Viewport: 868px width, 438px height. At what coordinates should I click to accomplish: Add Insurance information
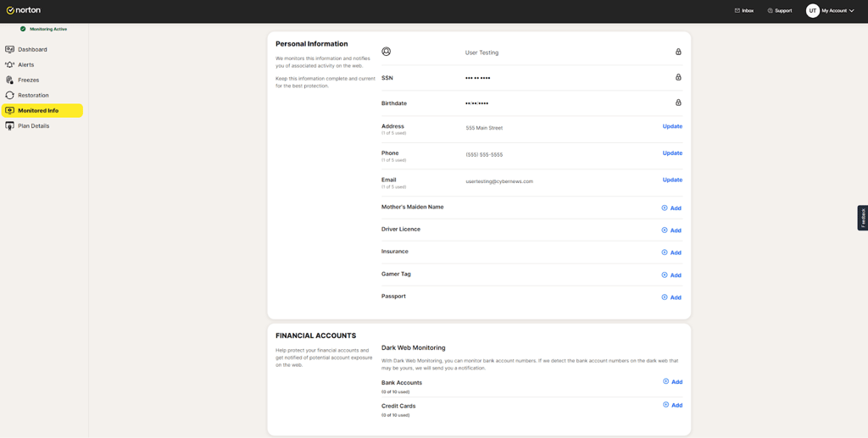[671, 252]
